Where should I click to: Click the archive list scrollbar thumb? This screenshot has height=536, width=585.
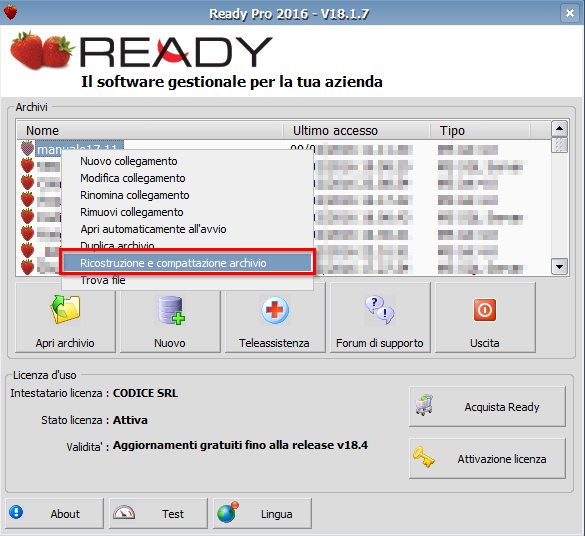559,145
